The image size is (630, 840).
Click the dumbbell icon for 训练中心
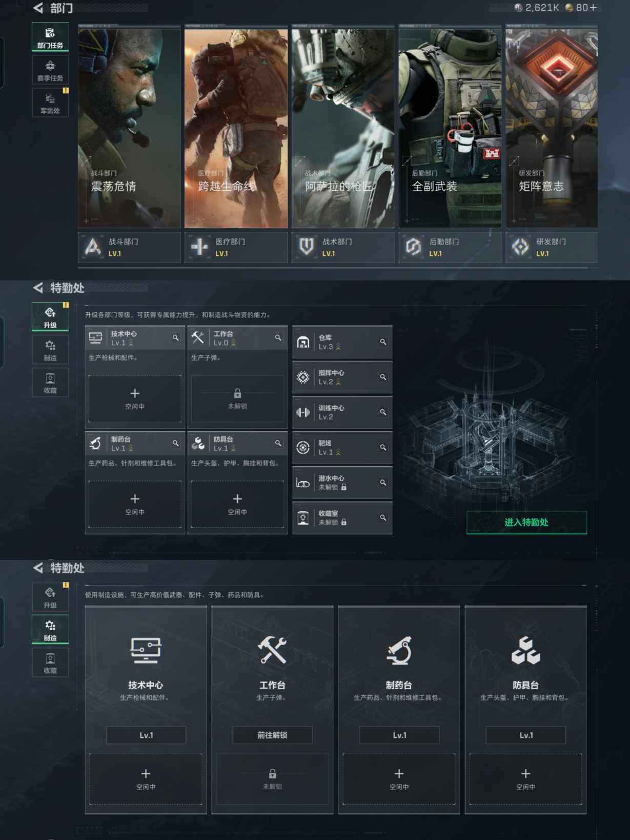coord(303,412)
